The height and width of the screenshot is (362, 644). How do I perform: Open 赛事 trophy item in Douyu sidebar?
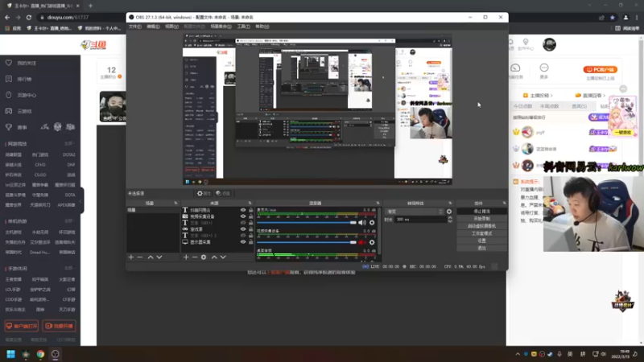[x=16, y=127]
